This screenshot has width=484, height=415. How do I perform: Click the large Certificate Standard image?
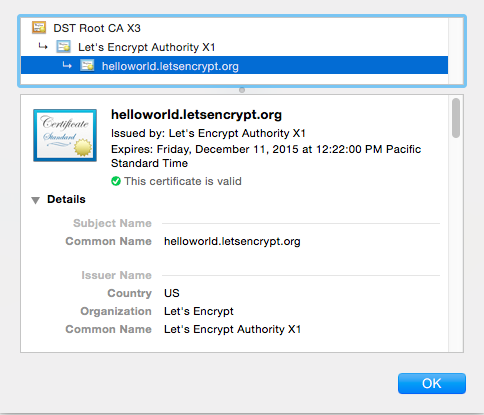(x=65, y=135)
